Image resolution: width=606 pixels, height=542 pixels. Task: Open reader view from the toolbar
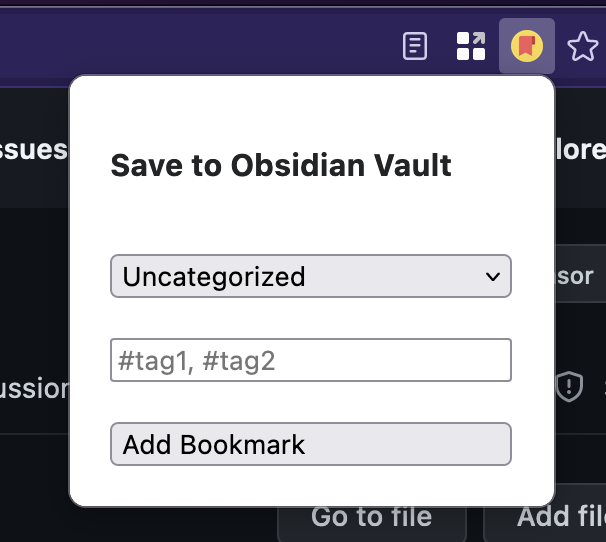tap(415, 46)
